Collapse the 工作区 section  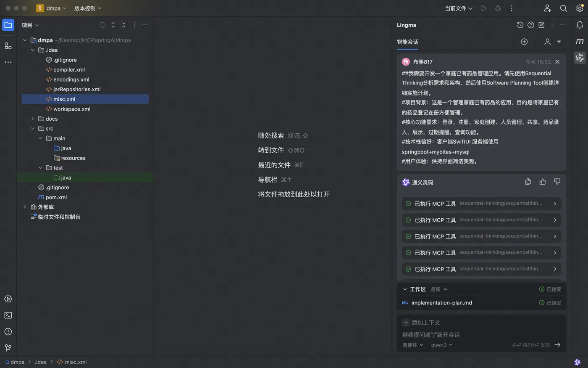point(405,289)
